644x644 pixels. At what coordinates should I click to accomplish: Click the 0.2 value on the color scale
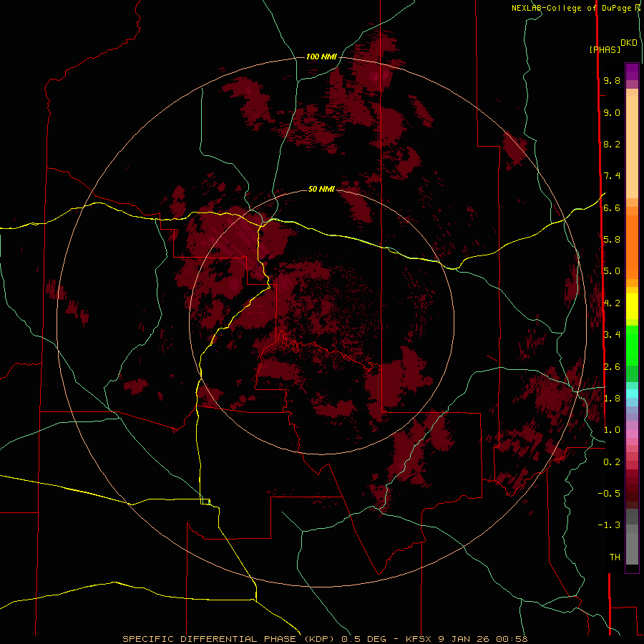click(x=612, y=462)
